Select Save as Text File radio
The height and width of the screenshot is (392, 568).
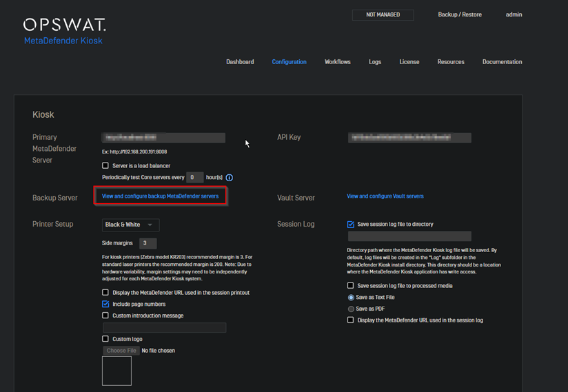pyautogui.click(x=351, y=298)
